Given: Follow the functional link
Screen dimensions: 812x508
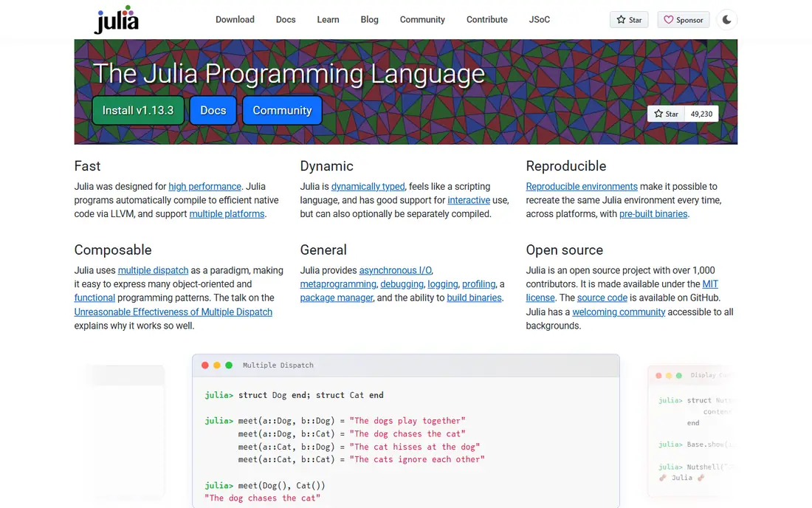Looking at the screenshot, I should (94, 298).
